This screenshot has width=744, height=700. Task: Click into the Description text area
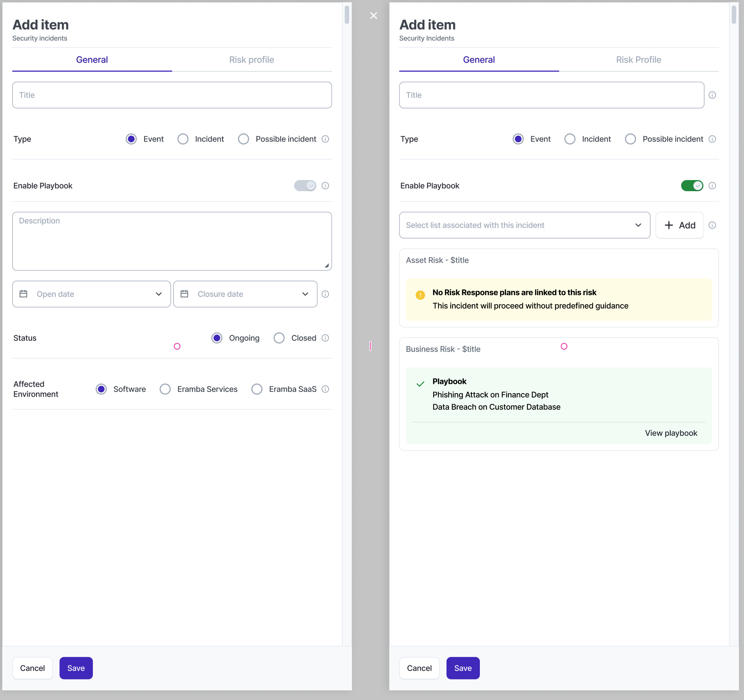pos(172,241)
